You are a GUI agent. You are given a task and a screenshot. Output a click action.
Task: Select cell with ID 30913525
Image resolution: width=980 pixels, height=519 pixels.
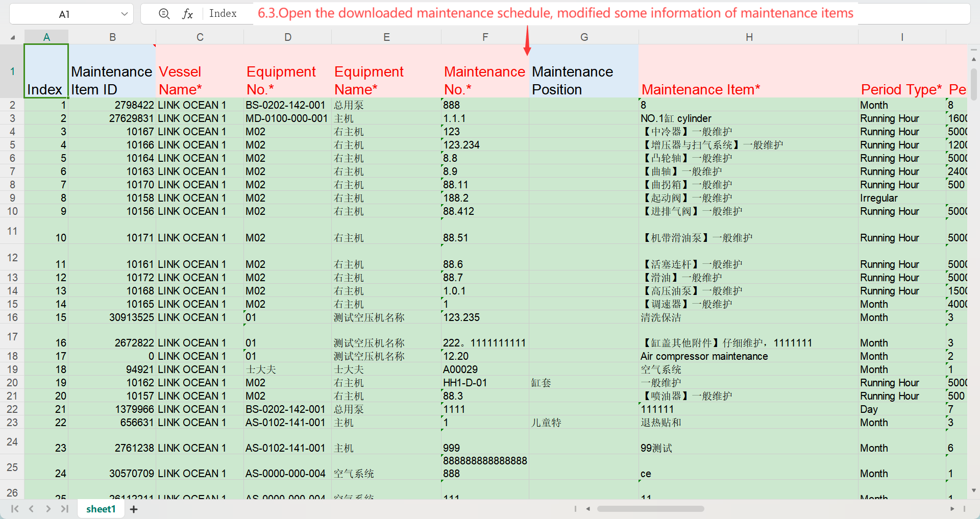click(x=112, y=317)
